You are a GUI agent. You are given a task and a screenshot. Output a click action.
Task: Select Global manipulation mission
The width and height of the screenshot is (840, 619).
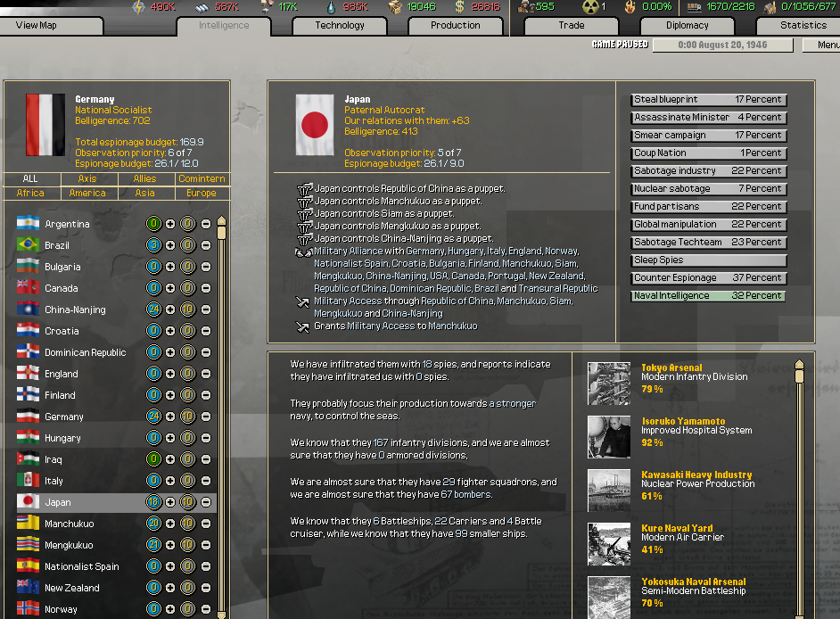(708, 225)
